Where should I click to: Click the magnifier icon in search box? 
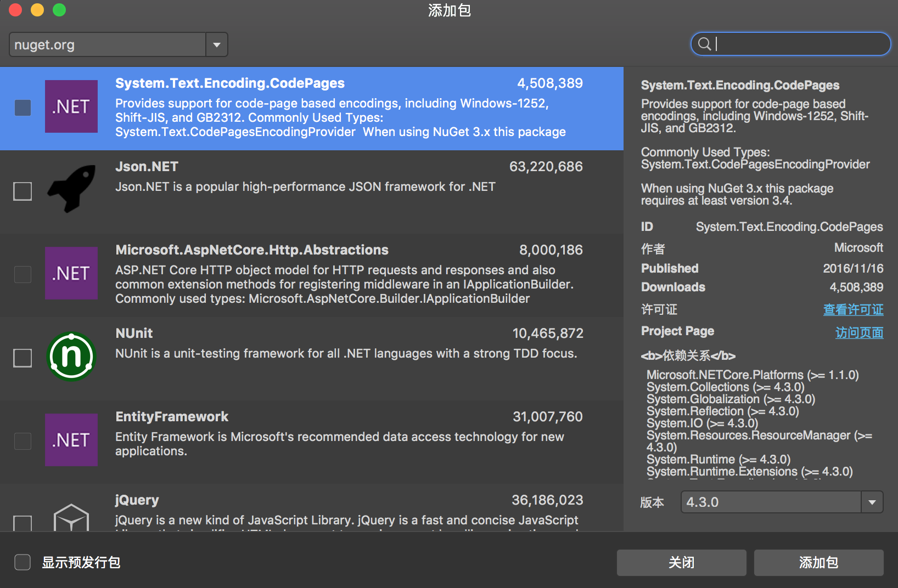point(704,44)
